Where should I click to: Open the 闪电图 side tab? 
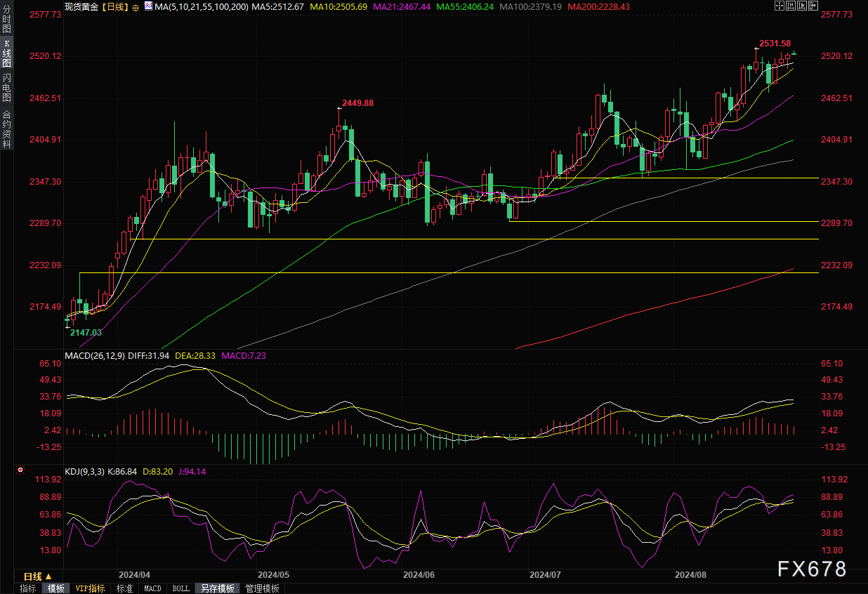pos(6,88)
